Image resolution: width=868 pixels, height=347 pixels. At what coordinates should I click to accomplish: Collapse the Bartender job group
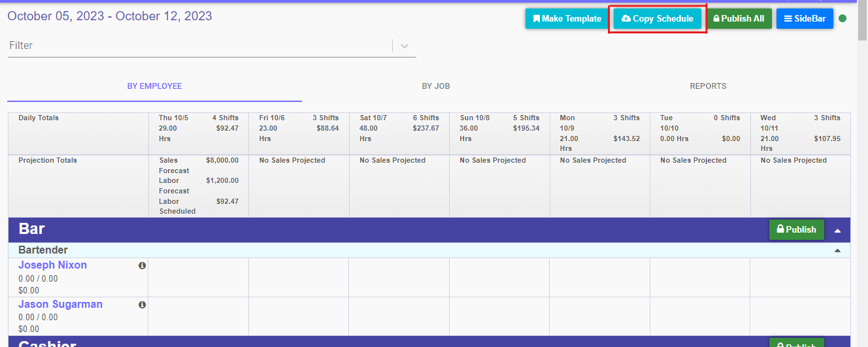tap(838, 251)
